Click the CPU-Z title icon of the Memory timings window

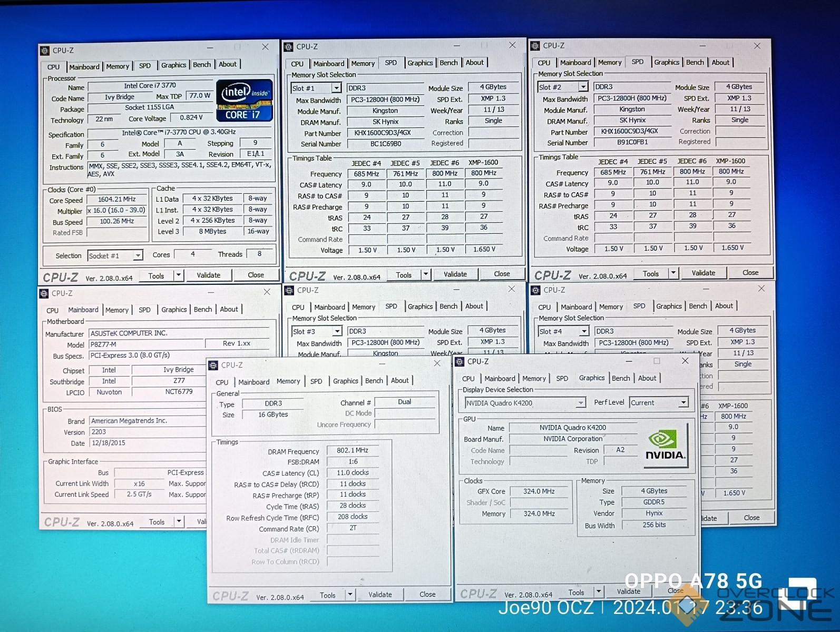(213, 365)
